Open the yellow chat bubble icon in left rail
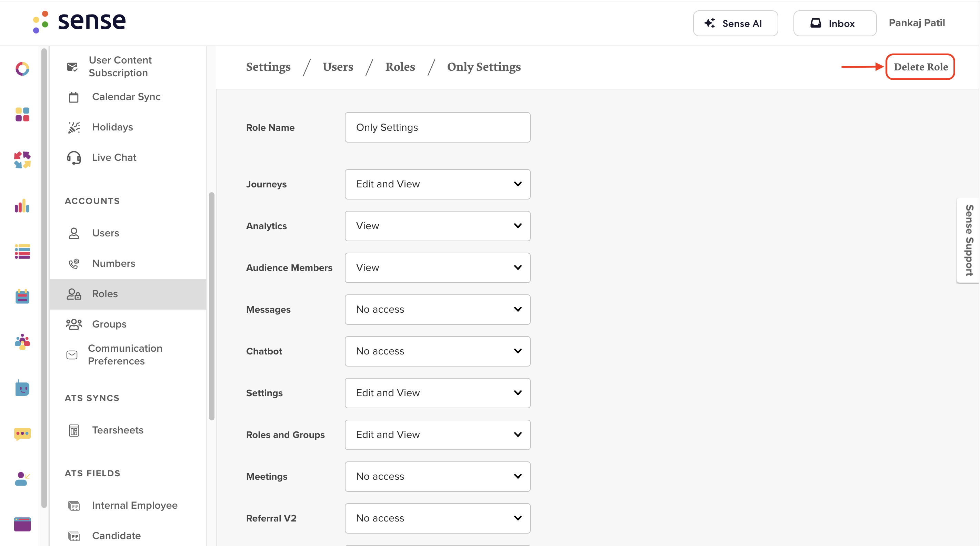The image size is (980, 546). (x=22, y=434)
